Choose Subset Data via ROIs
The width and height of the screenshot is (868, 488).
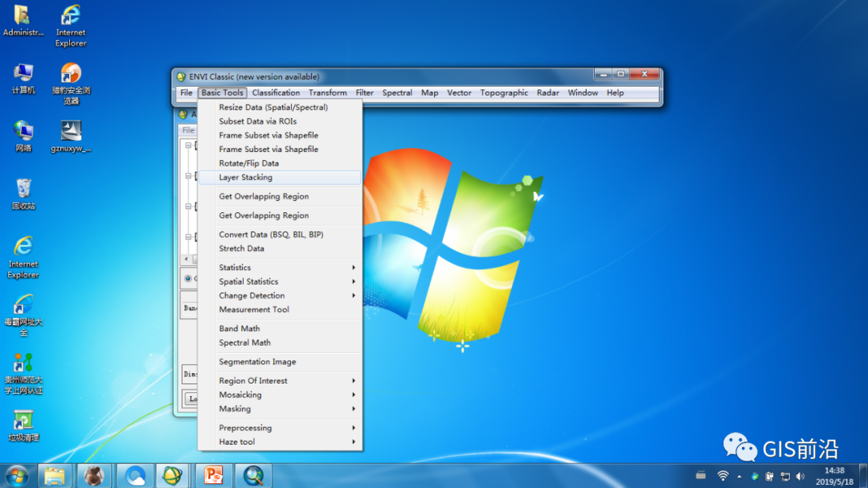[x=280, y=121]
